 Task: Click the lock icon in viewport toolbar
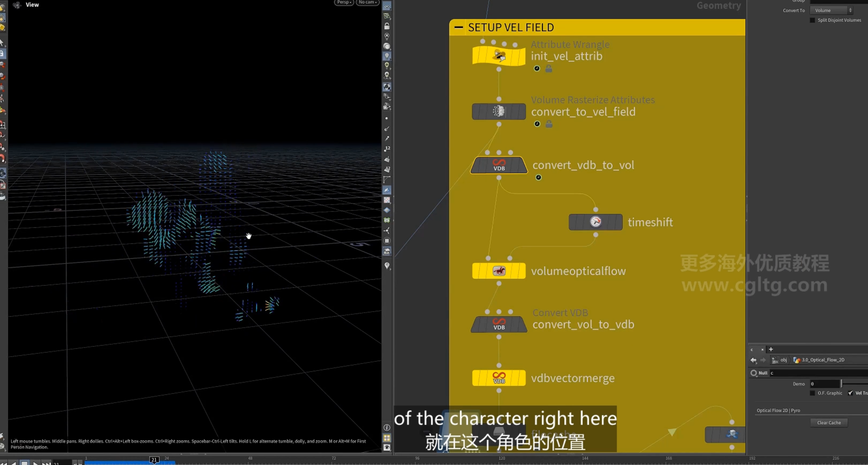click(387, 26)
